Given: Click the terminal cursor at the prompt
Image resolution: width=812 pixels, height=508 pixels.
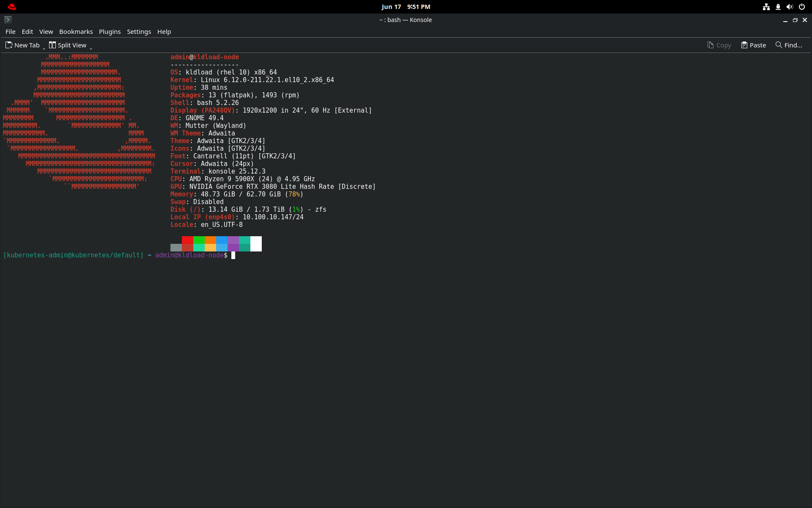Looking at the screenshot, I should click(x=233, y=255).
